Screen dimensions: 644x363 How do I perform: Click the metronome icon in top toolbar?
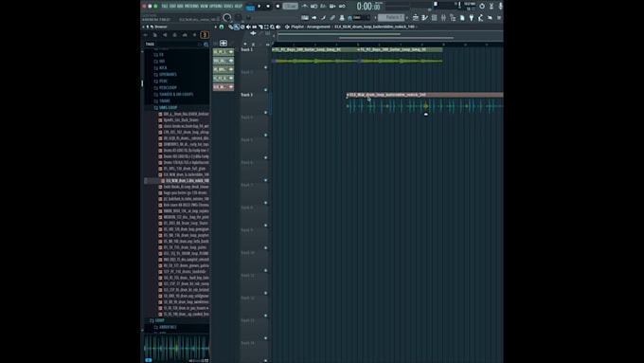click(x=305, y=7)
